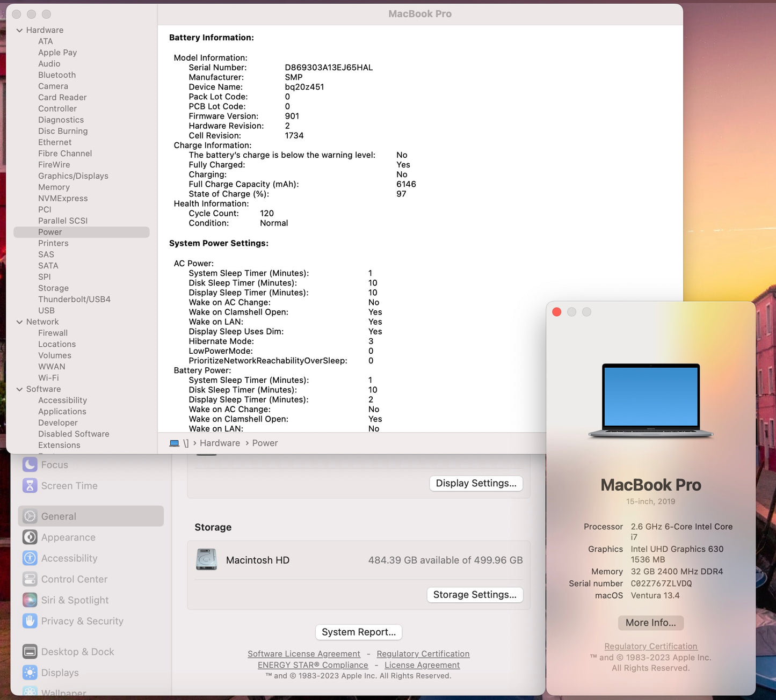Open Desktop & Dock settings

[x=77, y=652]
